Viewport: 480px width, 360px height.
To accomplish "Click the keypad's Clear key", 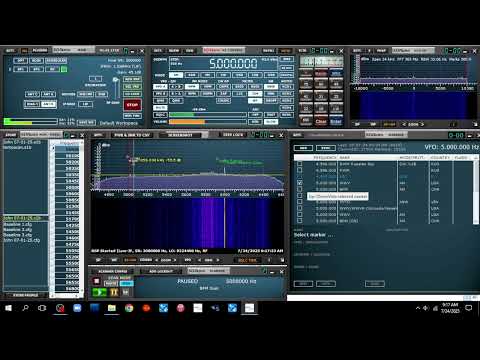I will tap(321, 122).
